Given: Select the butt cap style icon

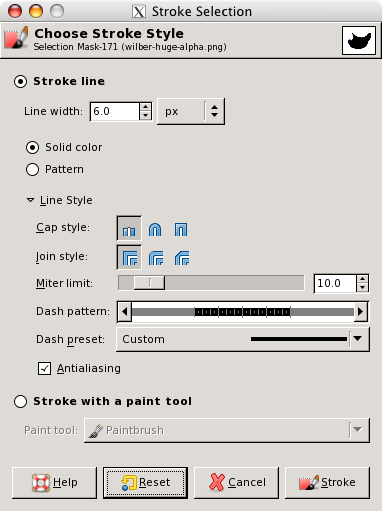Looking at the screenshot, I should point(129,229).
